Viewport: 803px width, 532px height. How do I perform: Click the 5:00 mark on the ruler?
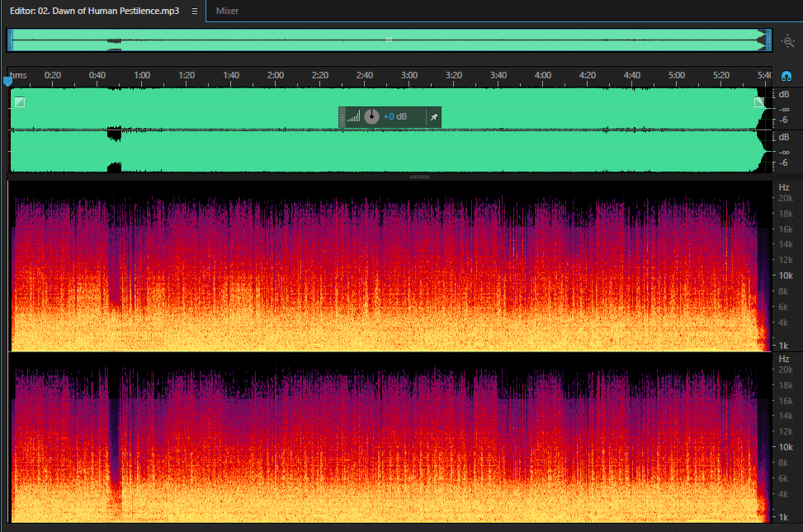point(677,75)
